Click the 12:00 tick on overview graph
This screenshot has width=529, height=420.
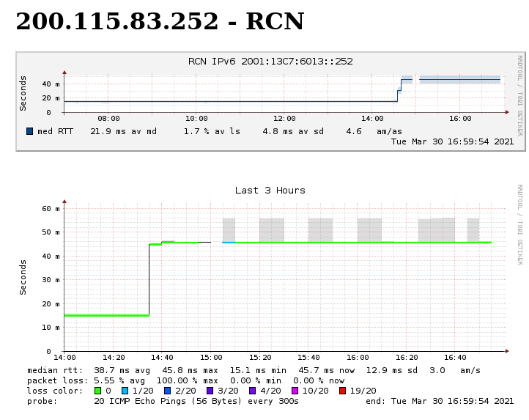click(284, 118)
